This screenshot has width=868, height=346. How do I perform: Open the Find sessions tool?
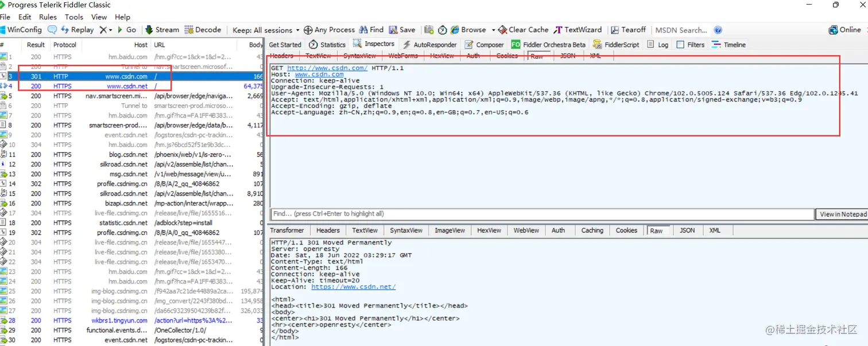pos(371,30)
